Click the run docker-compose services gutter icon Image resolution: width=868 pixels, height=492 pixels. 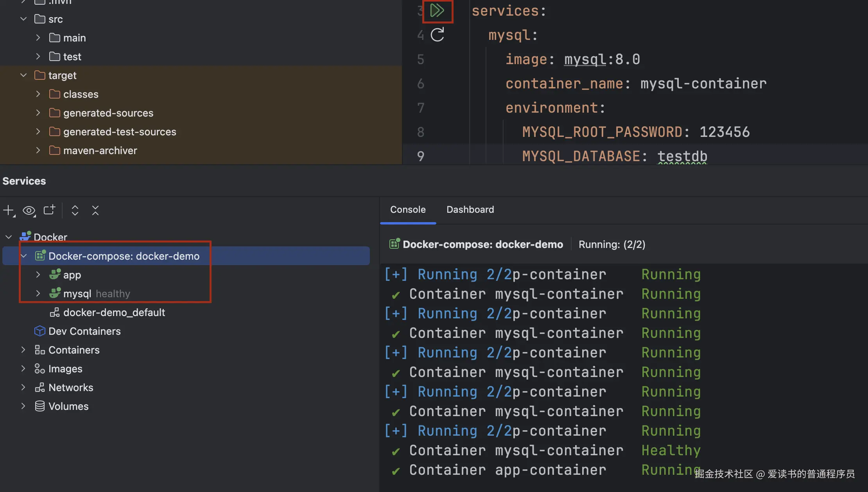(437, 11)
